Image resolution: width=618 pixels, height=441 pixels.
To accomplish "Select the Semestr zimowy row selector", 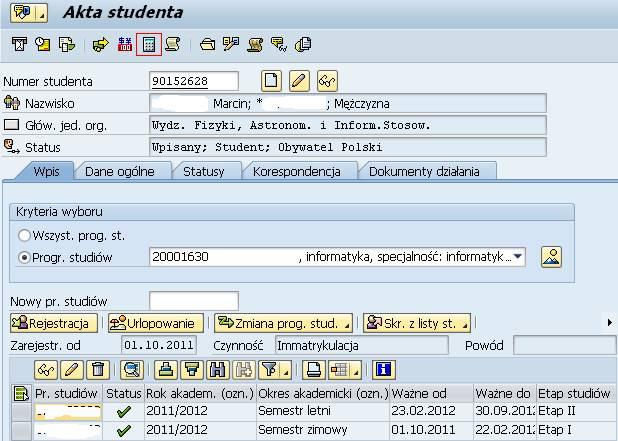I will pos(21,430).
